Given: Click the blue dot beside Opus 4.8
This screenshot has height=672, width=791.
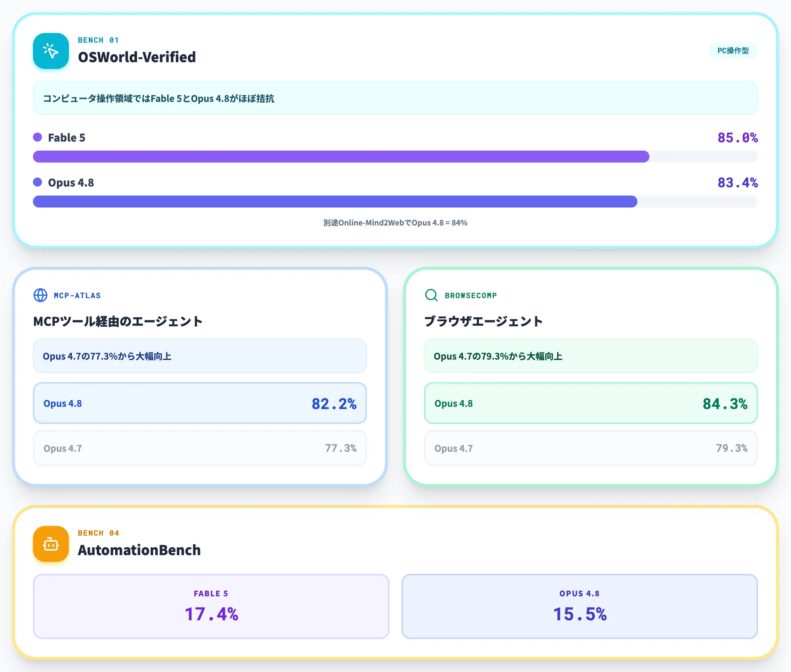Looking at the screenshot, I should 37,182.
